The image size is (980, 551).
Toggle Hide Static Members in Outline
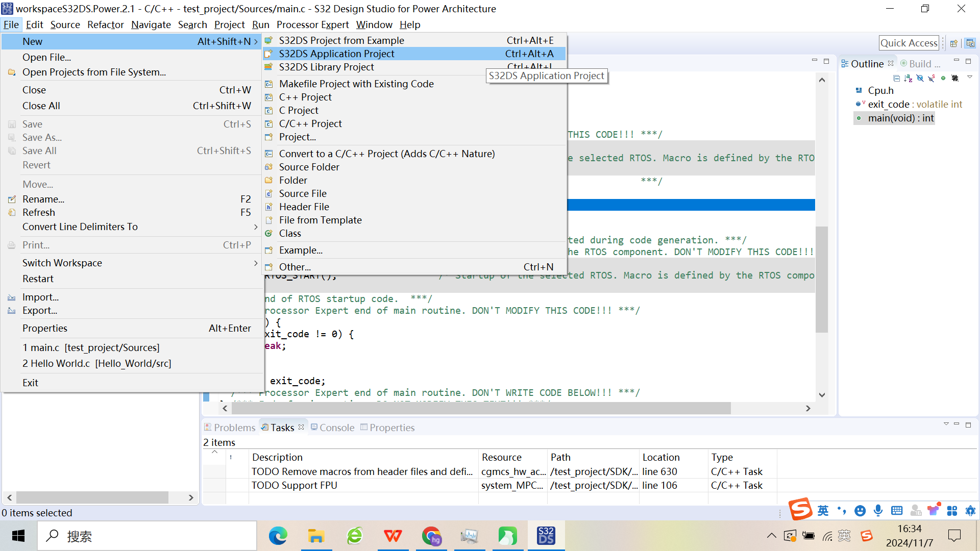click(932, 78)
